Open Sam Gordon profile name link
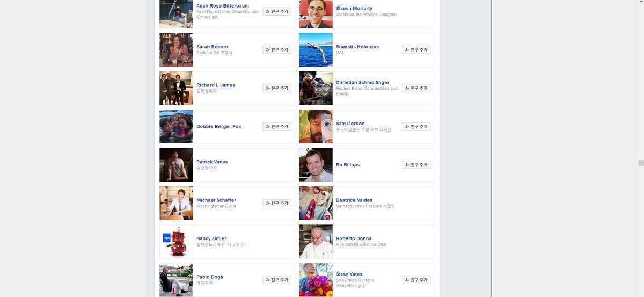The image size is (644, 297). point(350,124)
